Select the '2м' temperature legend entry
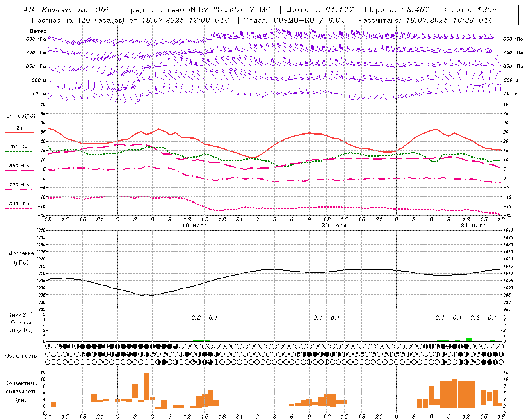The height and width of the screenshot is (420, 525). point(19,128)
